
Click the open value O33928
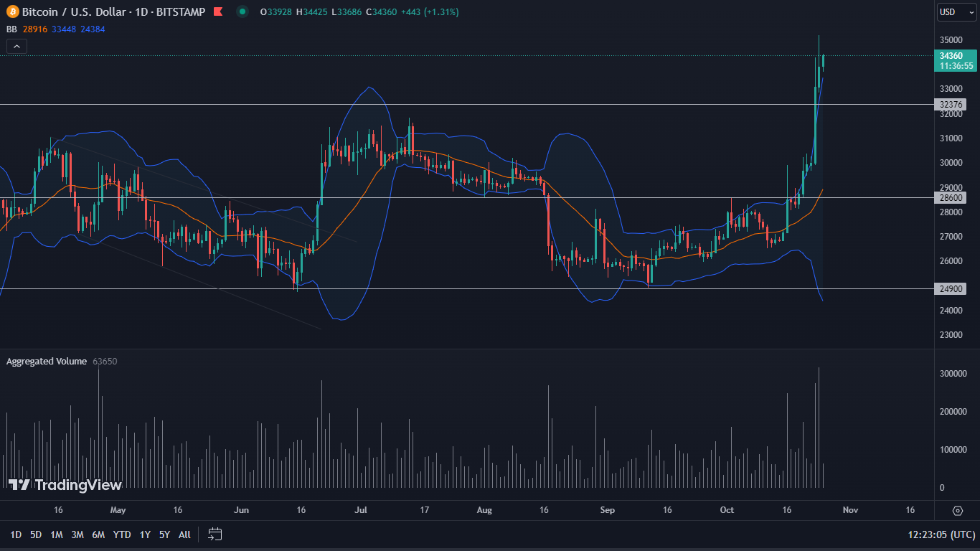275,12
